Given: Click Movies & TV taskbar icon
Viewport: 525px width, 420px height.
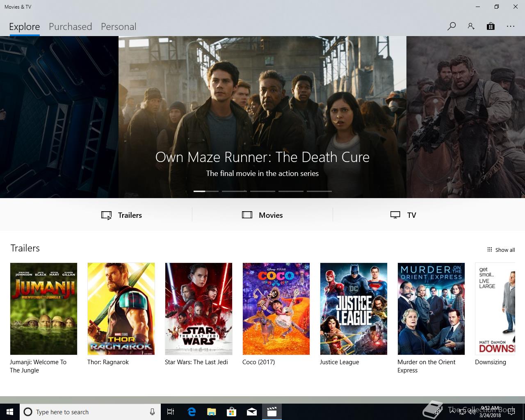Looking at the screenshot, I should tap(272, 412).
